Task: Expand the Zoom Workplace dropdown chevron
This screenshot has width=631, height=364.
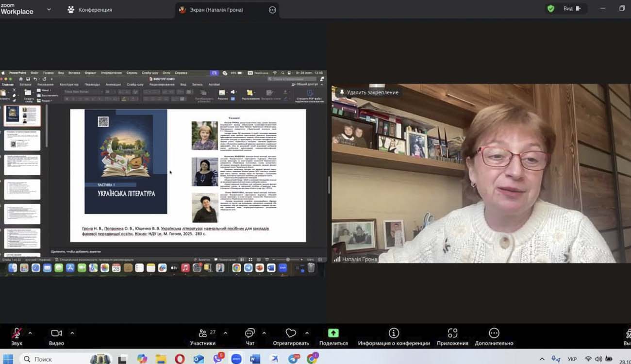Action: tap(49, 9)
